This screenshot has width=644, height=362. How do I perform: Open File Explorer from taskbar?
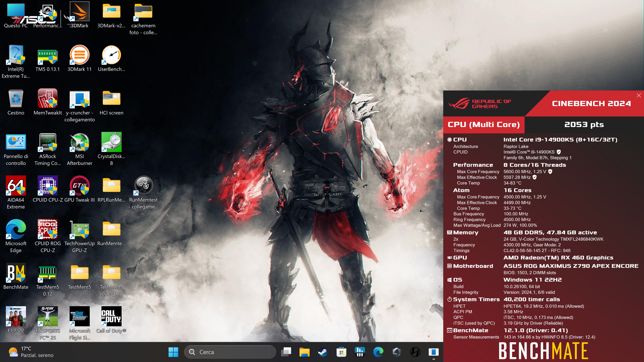[x=305, y=352]
